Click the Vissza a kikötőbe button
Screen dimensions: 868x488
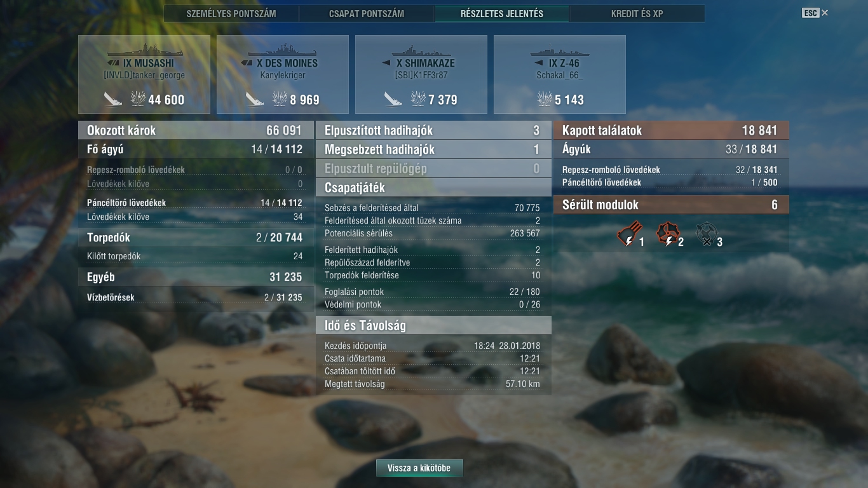[419, 468]
